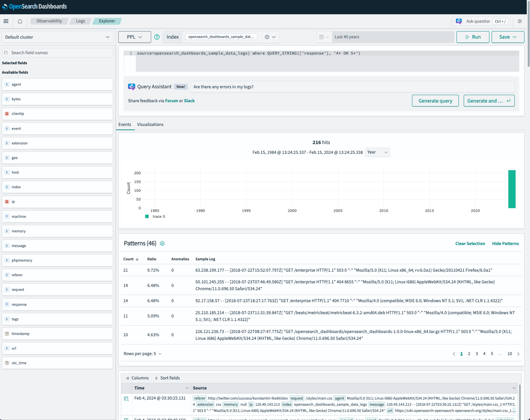
Task: Open the Patterns settings gear
Action: click(x=162, y=243)
